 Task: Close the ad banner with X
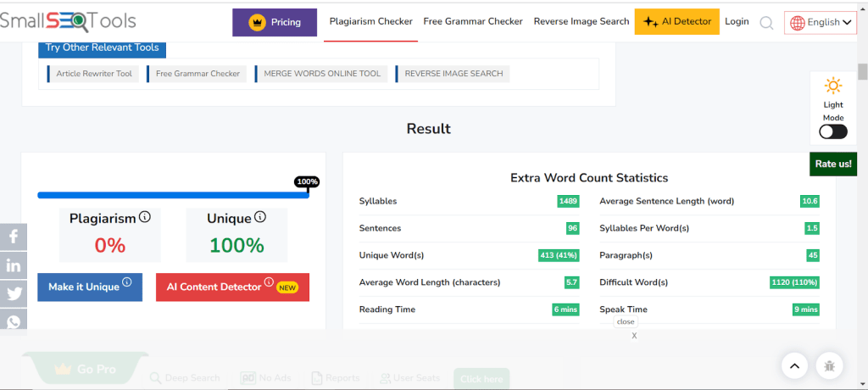[634, 336]
